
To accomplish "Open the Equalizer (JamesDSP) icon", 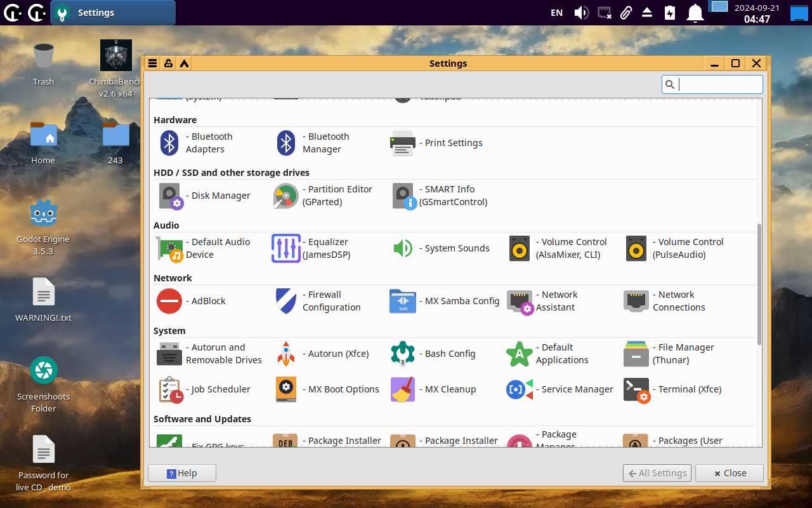I will coord(286,248).
